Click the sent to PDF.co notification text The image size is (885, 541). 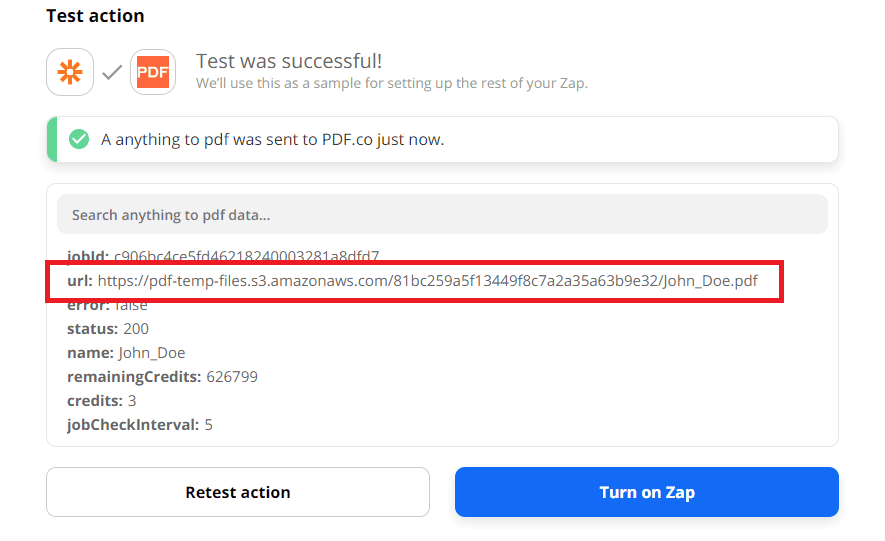(272, 140)
